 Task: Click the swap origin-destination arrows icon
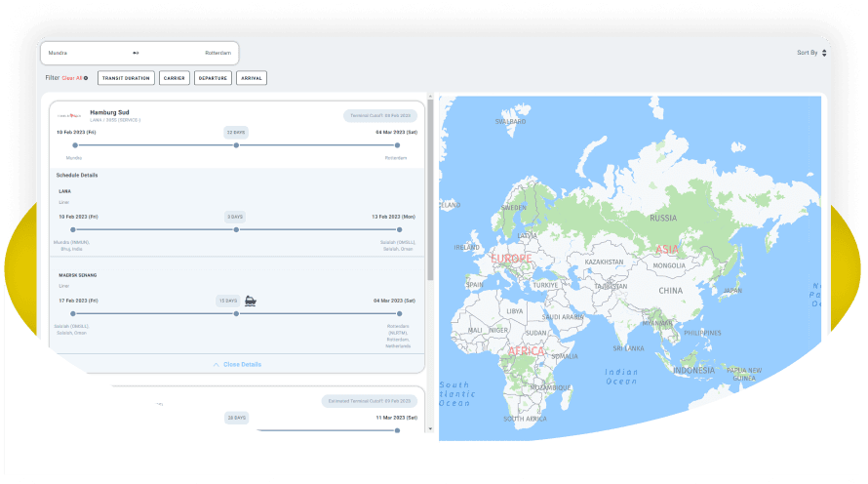[136, 53]
